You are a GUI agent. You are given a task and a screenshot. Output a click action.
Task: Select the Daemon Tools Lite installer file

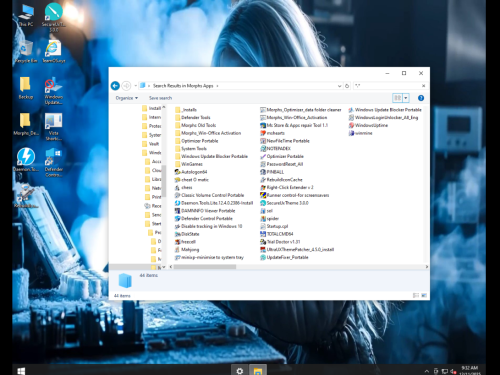tap(214, 203)
